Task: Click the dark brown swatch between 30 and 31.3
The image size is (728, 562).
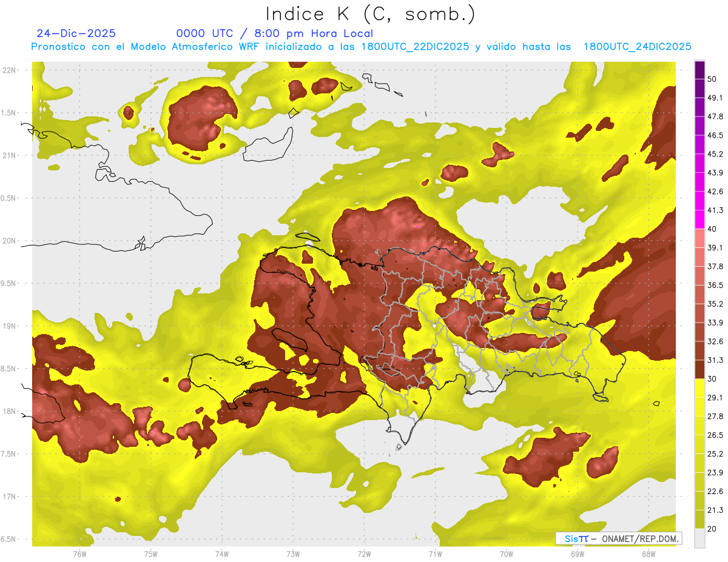Action: point(699,369)
